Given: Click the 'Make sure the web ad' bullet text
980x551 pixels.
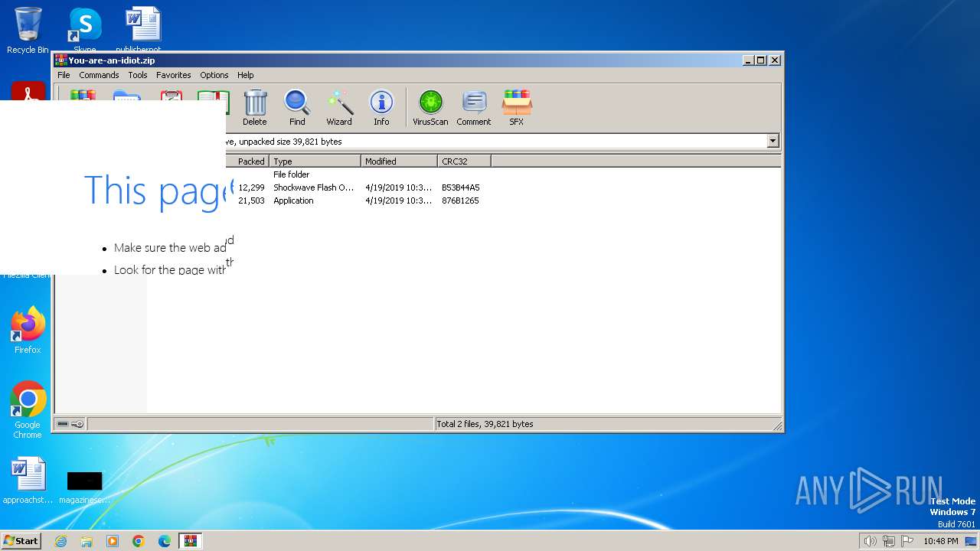Looking at the screenshot, I should click(171, 248).
